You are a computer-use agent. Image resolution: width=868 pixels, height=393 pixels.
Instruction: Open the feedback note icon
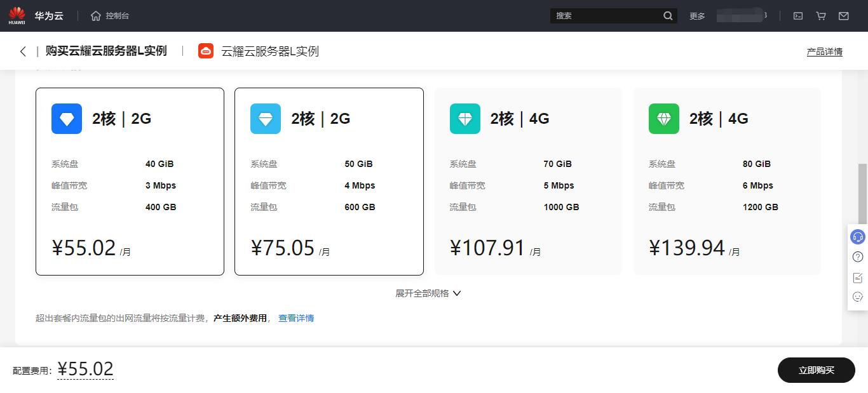[858, 277]
